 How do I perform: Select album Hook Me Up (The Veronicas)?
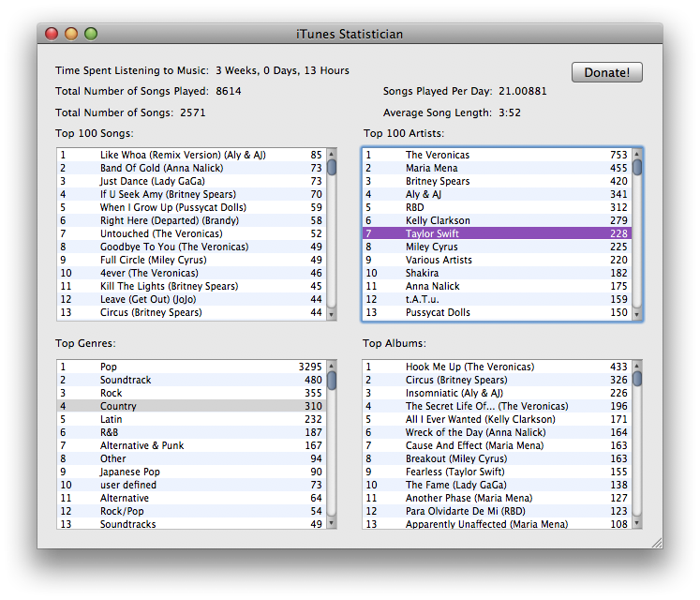click(498, 367)
